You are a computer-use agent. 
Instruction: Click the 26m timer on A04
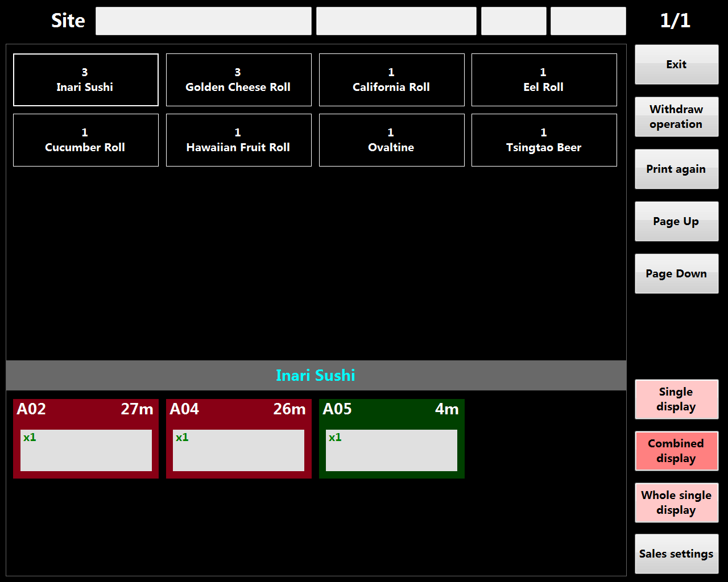click(x=289, y=409)
